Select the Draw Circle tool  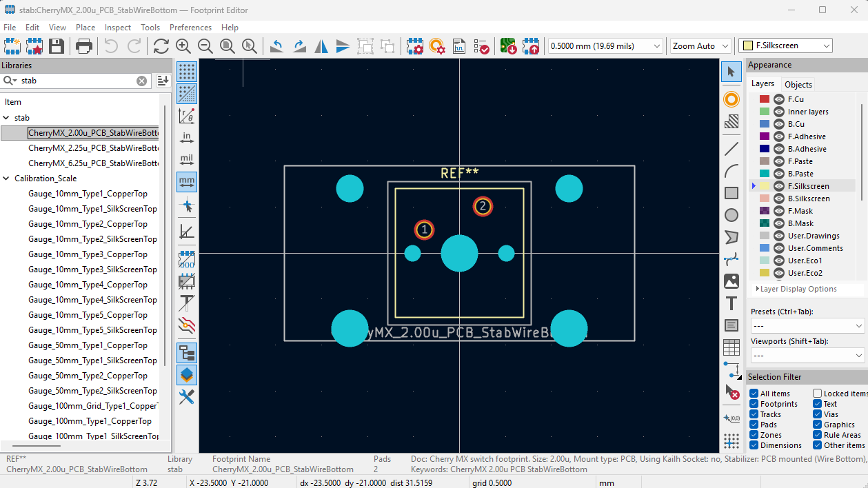(x=731, y=215)
